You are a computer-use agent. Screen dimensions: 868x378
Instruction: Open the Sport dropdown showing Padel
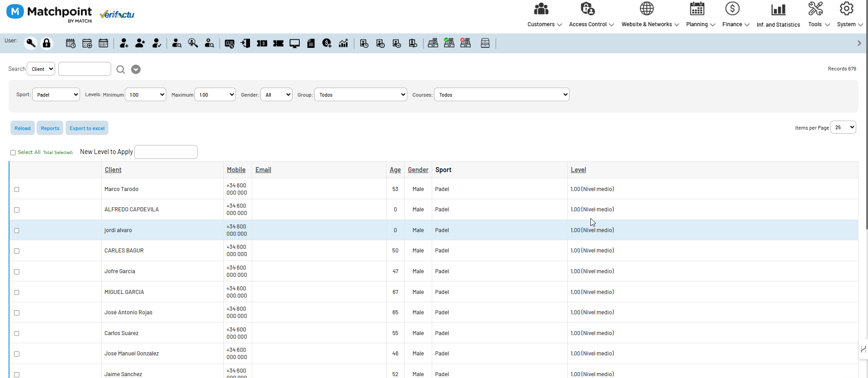(56, 95)
